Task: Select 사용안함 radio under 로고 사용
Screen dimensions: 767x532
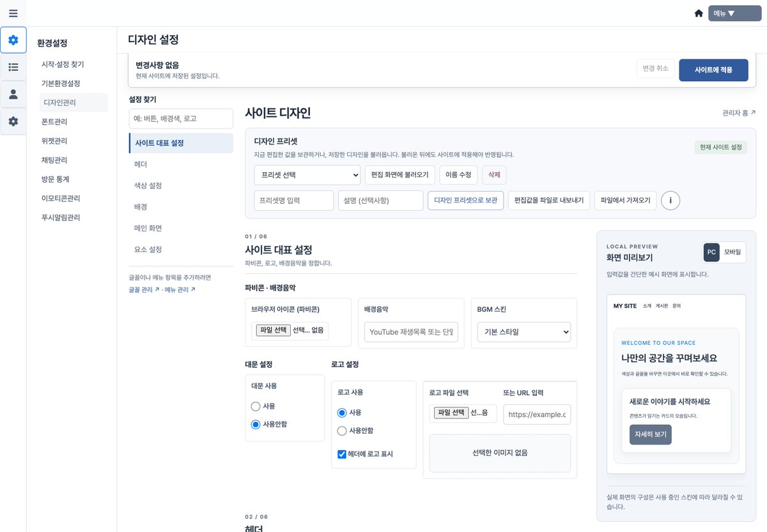Action: coord(342,431)
